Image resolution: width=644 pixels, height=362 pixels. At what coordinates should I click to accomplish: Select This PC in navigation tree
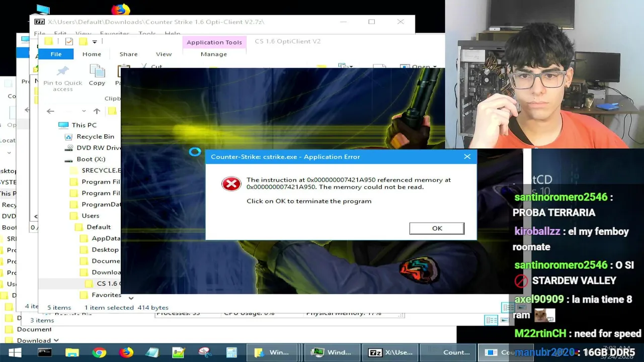pos(84,125)
